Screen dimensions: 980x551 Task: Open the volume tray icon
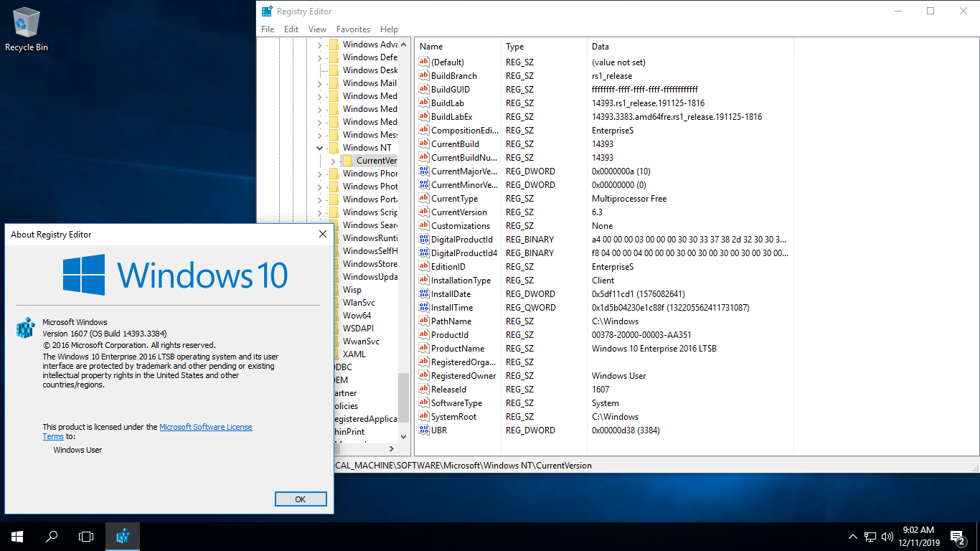point(887,537)
